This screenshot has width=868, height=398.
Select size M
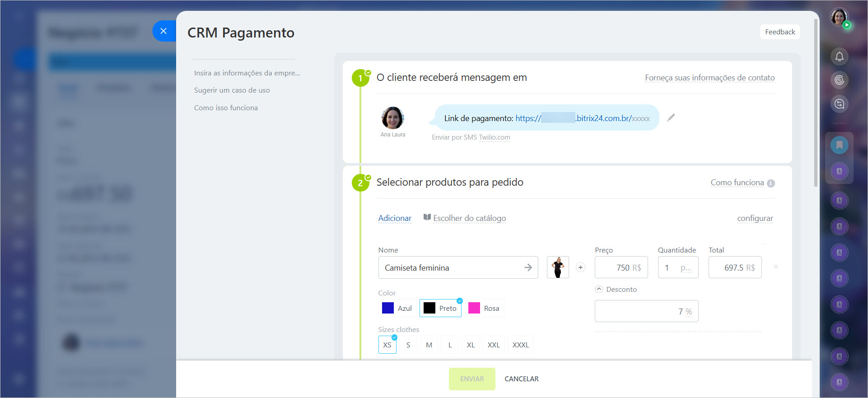coord(429,345)
